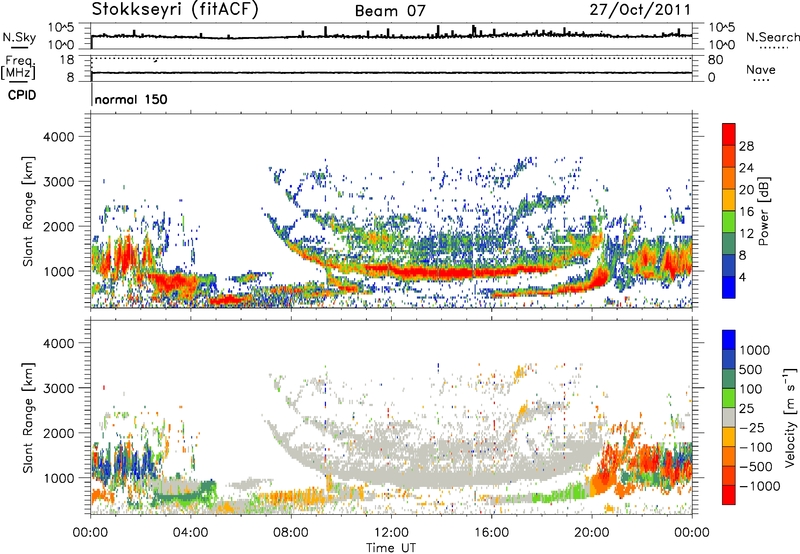
Task: Click the date 27/Oct/2011
Action: (640, 10)
